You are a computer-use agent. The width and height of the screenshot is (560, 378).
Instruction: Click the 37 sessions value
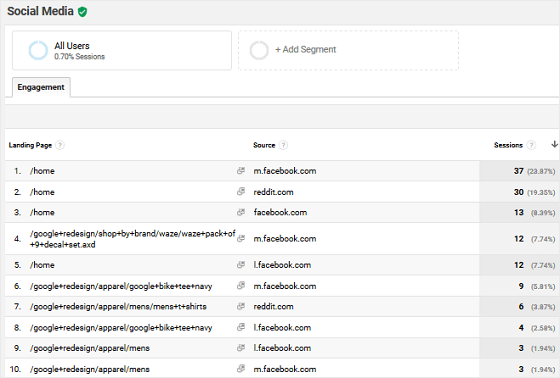(x=519, y=171)
